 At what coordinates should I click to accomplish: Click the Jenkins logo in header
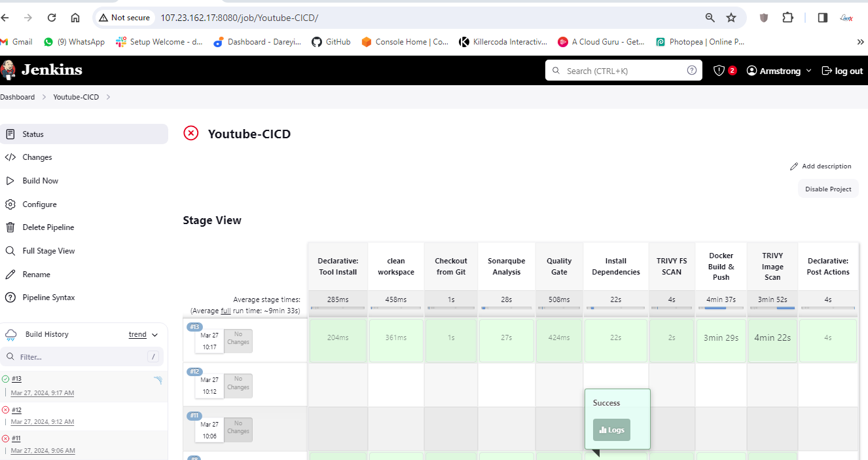pos(42,70)
